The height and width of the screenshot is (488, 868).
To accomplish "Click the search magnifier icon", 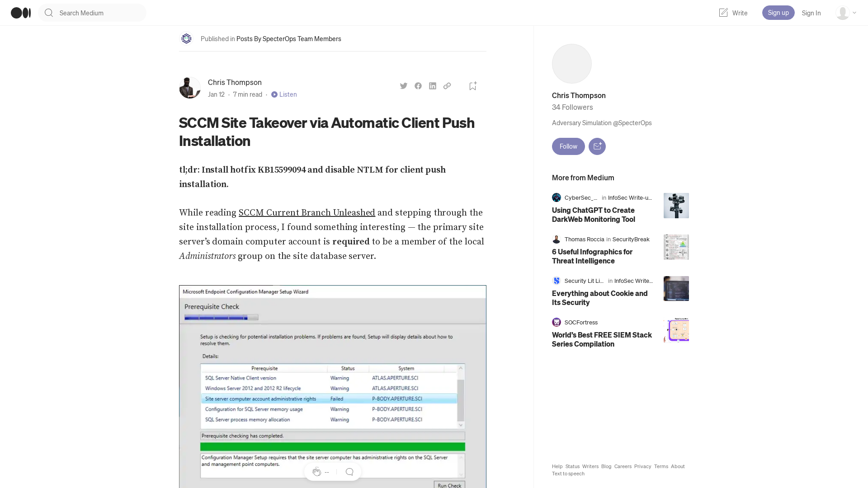I will point(49,13).
